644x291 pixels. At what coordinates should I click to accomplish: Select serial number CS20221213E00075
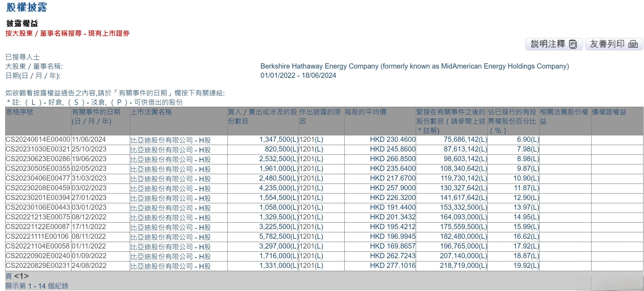[x=38, y=217]
